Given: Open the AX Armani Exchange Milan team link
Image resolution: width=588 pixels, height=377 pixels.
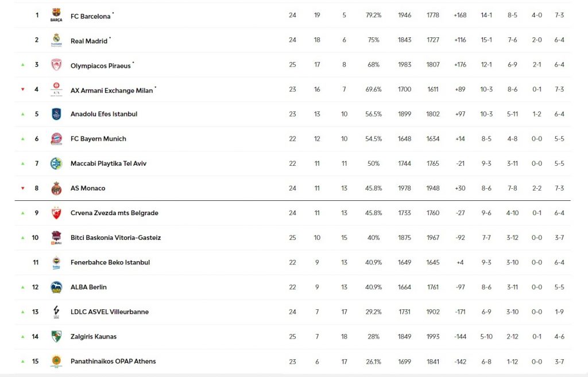Looking at the screenshot, I should (x=112, y=90).
